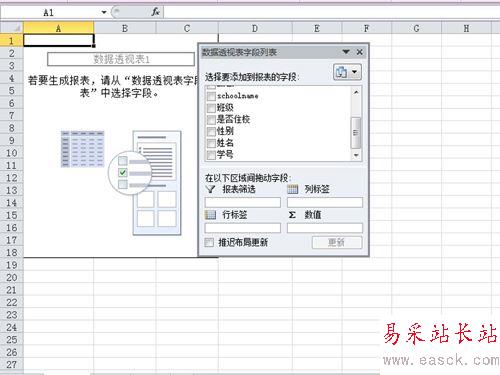The height and width of the screenshot is (375, 500).
Task: Select row 1 header
Action: tap(12, 41)
